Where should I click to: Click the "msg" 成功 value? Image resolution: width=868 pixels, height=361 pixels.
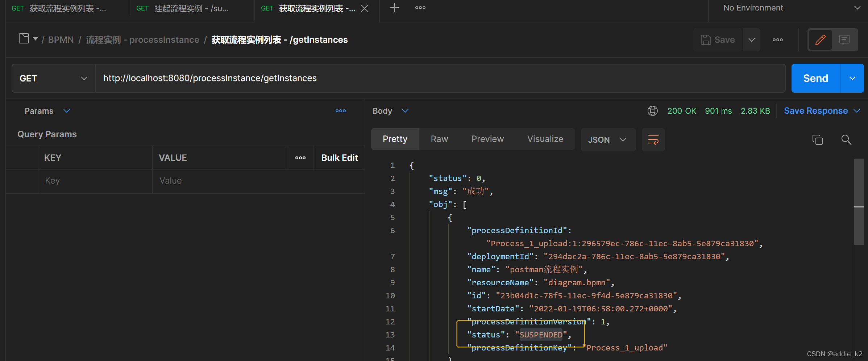(476, 191)
